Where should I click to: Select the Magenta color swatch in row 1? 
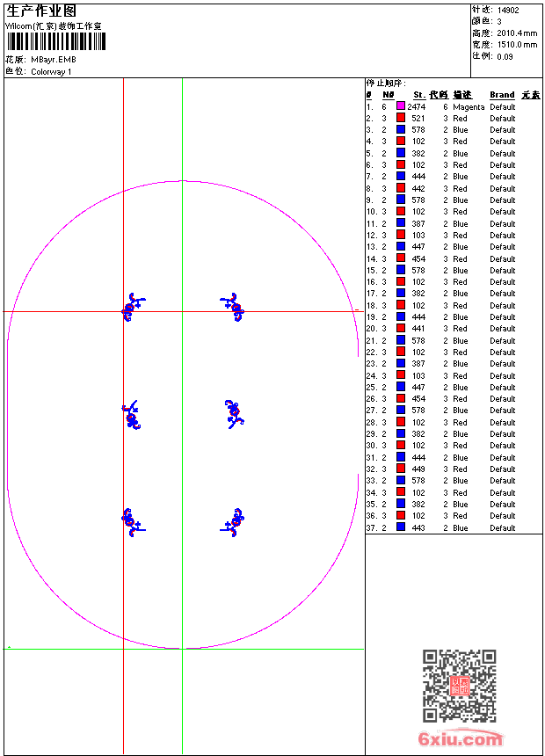coord(401,106)
